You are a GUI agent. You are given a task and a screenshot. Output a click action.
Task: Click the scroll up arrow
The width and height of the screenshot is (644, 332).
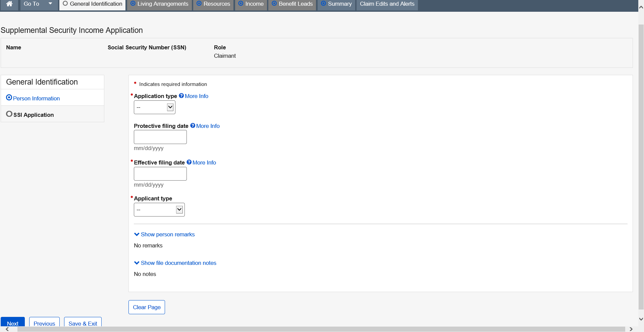(x=641, y=7)
